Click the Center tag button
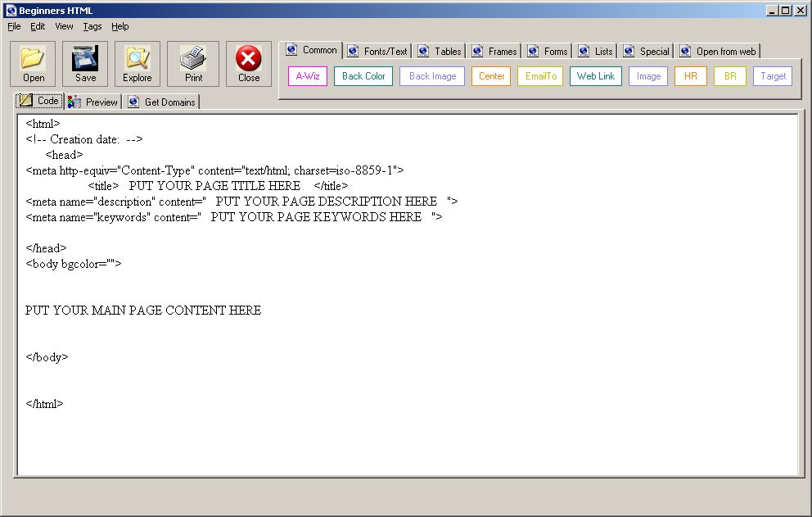This screenshot has width=812, height=517. 491,76
